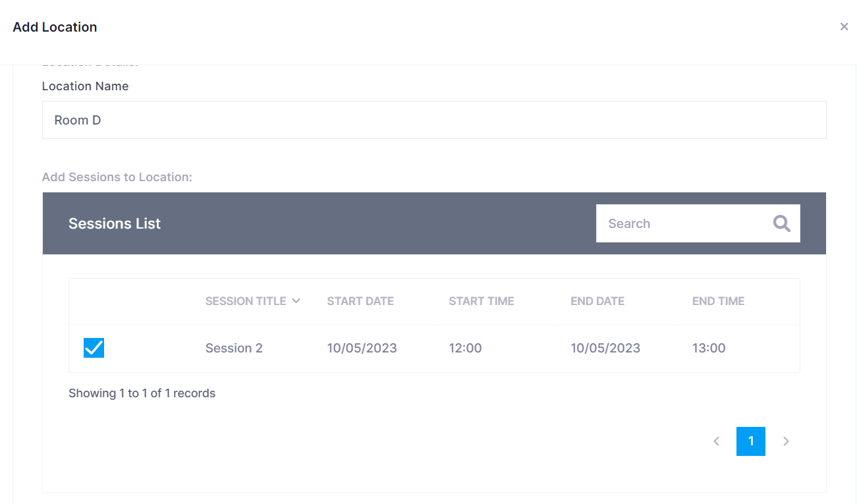Toggle the sort chevron beside Session Title
The image size is (857, 504).
[x=296, y=301]
